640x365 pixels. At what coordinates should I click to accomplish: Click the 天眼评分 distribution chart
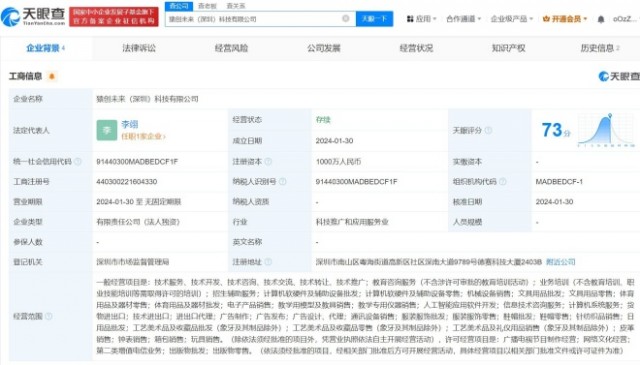coord(606,130)
